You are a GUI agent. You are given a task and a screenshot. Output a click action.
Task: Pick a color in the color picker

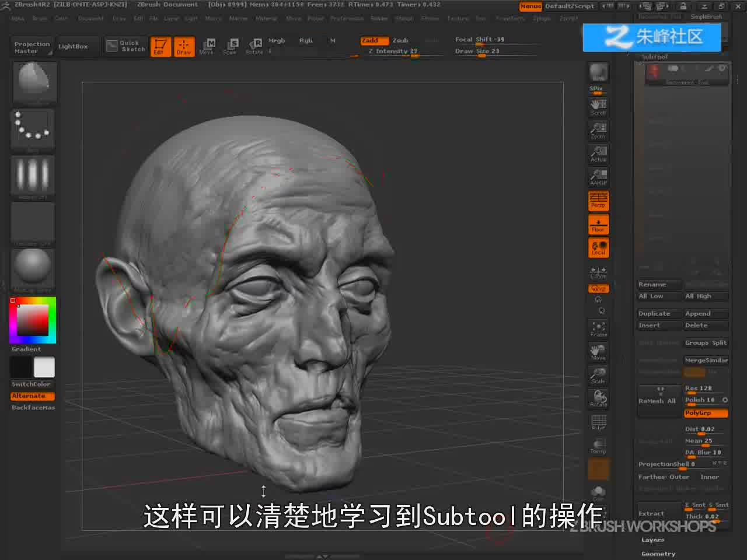click(32, 320)
